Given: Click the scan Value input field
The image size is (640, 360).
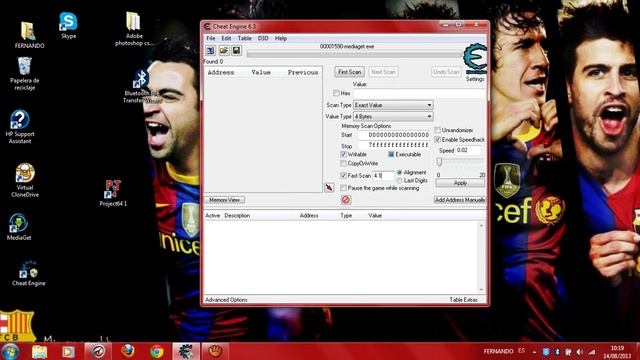Looking at the screenshot, I should pos(419,93).
